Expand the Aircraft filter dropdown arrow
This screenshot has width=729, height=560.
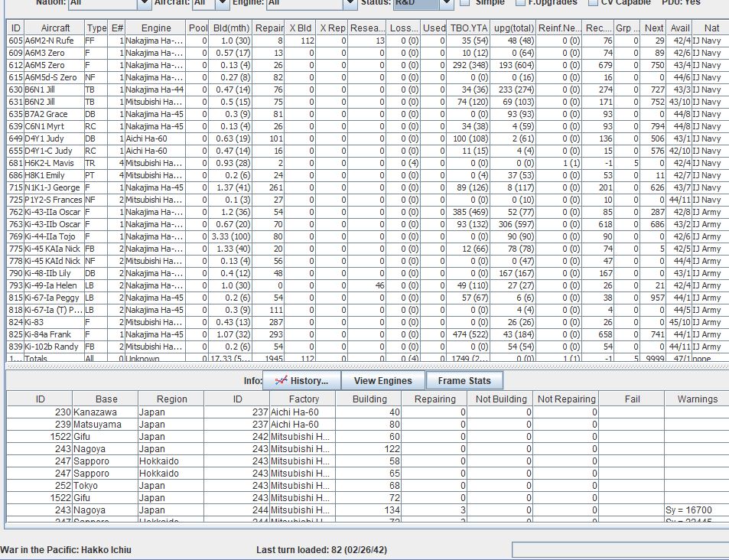pyautogui.click(x=223, y=3)
